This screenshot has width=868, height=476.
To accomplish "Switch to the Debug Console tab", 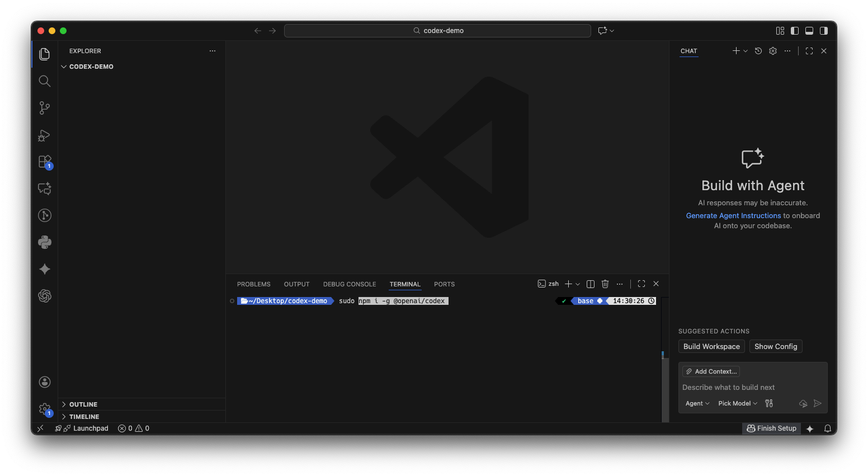I will pos(350,284).
